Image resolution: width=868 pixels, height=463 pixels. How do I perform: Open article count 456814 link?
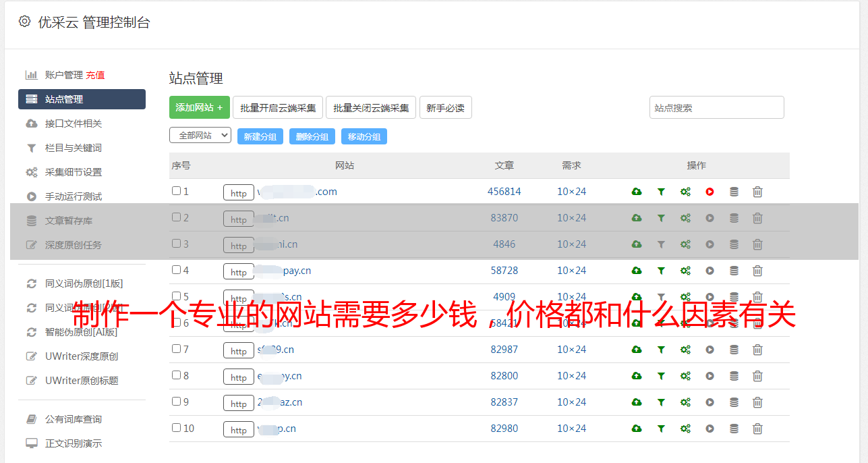tap(504, 192)
